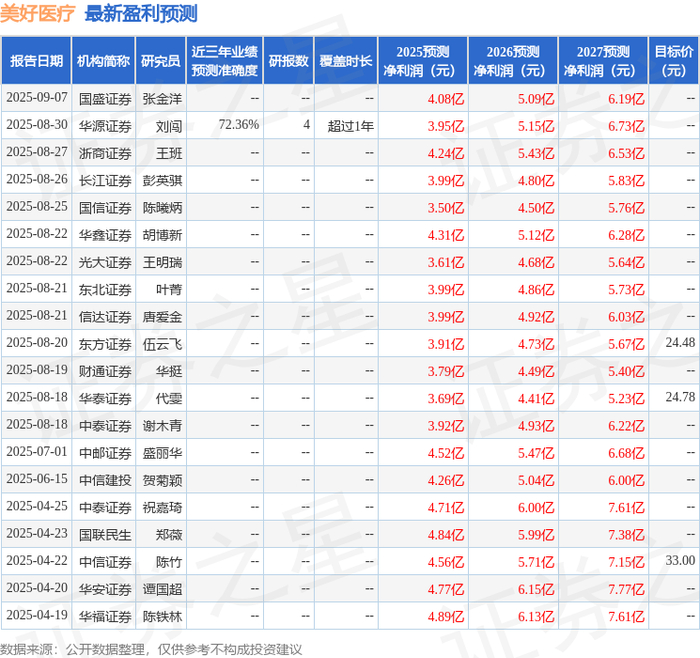Click 东方证券 institution name

coord(105,344)
